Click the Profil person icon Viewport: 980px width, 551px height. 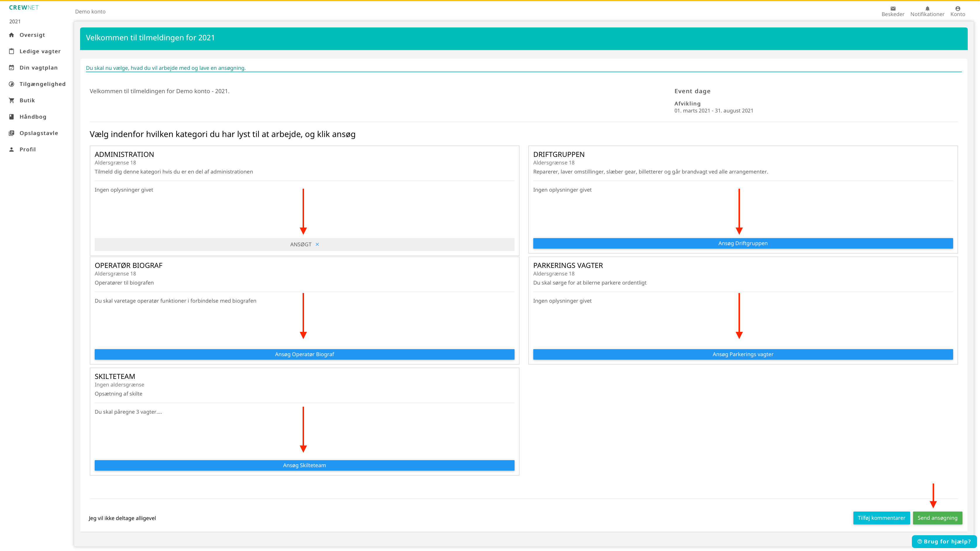11,150
